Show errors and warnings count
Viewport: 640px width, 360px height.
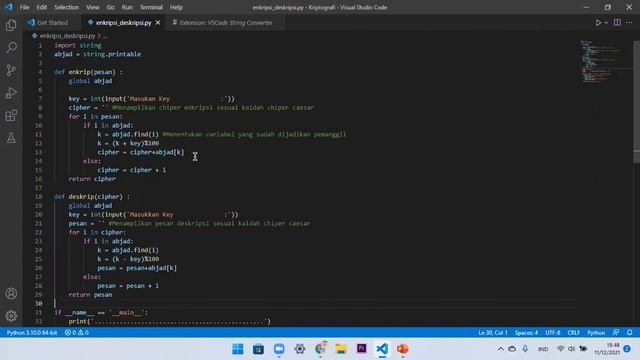click(77, 333)
